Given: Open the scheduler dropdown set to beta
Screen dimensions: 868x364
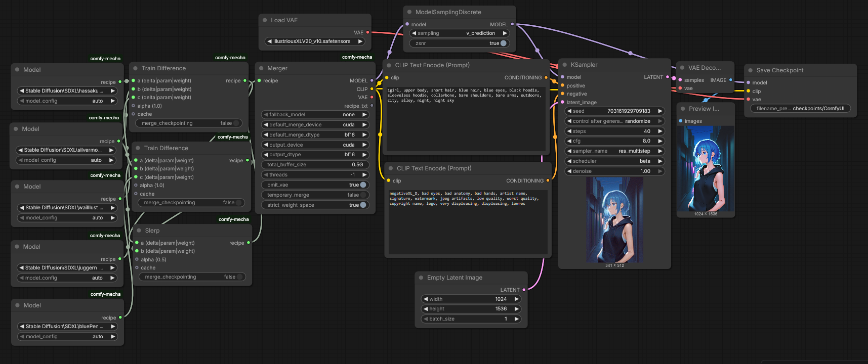Looking at the screenshot, I should pos(614,161).
